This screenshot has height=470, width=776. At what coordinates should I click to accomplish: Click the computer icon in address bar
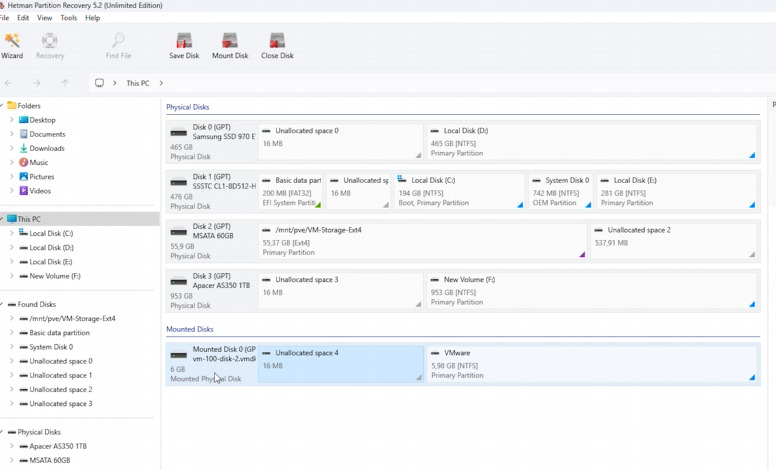(99, 83)
